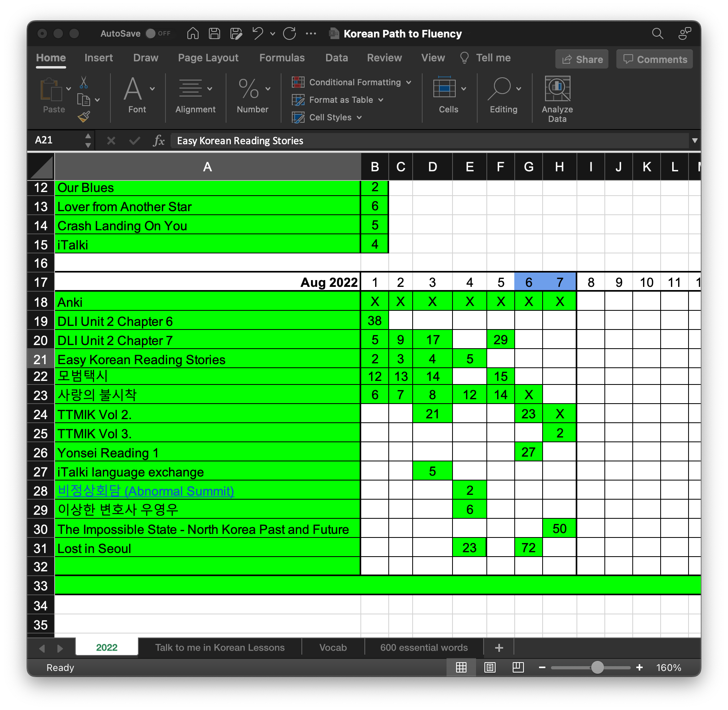Open the Review ribbon tab
728x710 pixels.
point(384,58)
